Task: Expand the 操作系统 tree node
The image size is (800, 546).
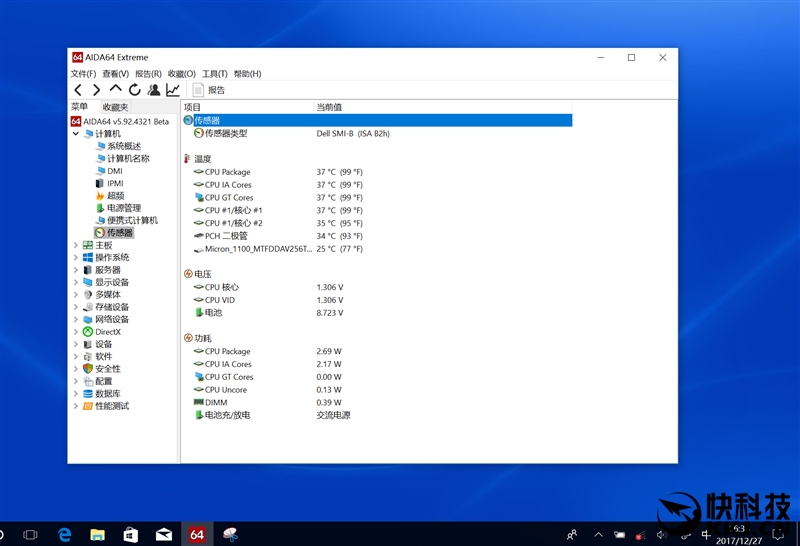Action: click(x=76, y=257)
